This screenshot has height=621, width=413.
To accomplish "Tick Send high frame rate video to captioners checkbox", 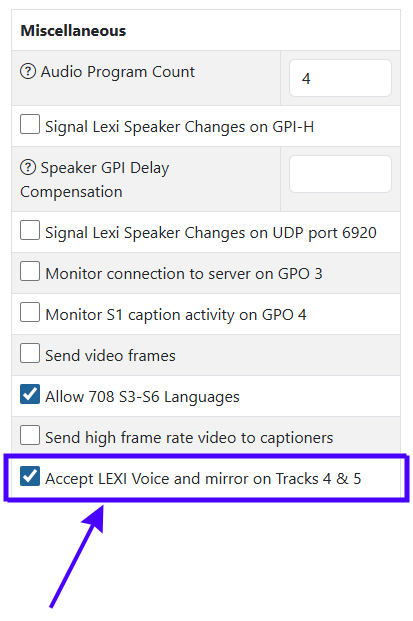I will [30, 435].
